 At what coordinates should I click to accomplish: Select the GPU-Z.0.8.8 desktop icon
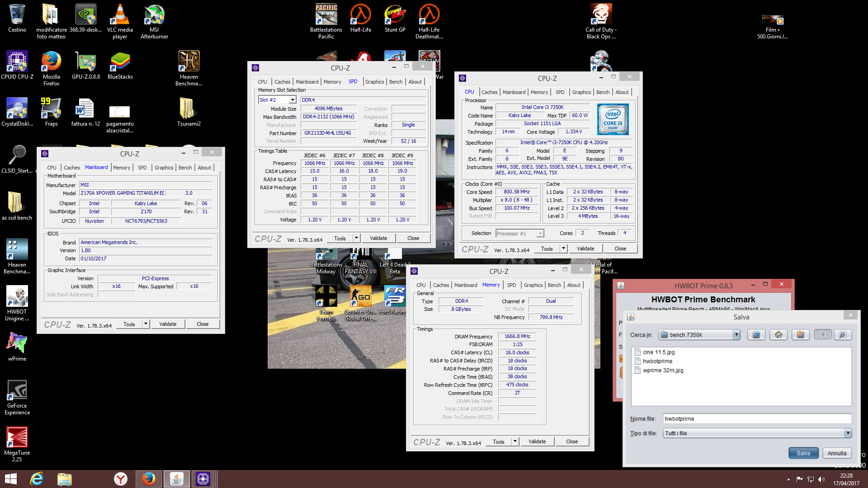(86, 66)
